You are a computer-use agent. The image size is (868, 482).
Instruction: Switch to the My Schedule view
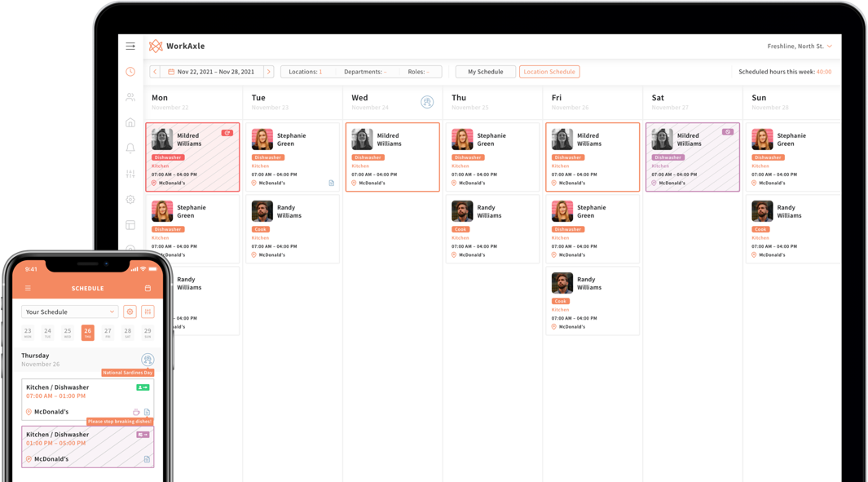[x=486, y=72]
